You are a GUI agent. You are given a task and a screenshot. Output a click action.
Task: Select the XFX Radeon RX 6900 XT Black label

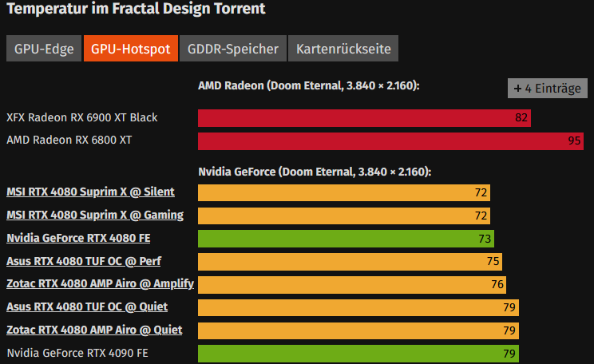point(81,118)
